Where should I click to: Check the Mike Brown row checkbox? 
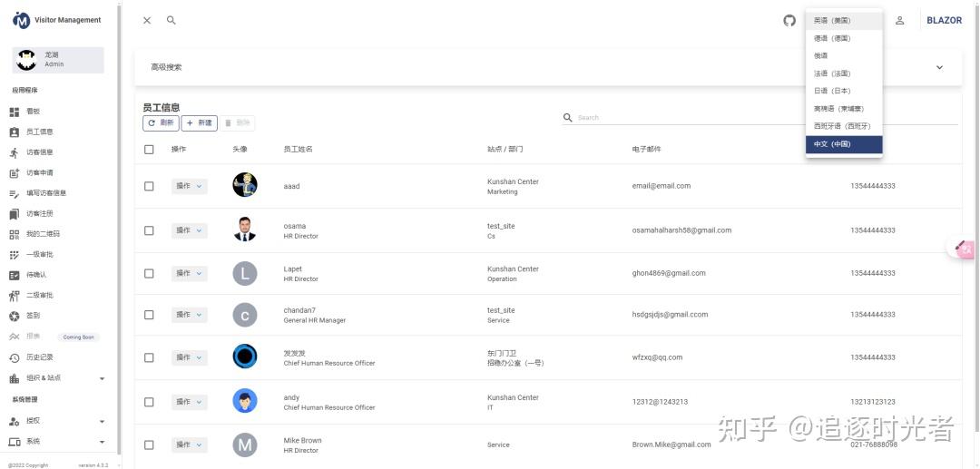(x=149, y=445)
